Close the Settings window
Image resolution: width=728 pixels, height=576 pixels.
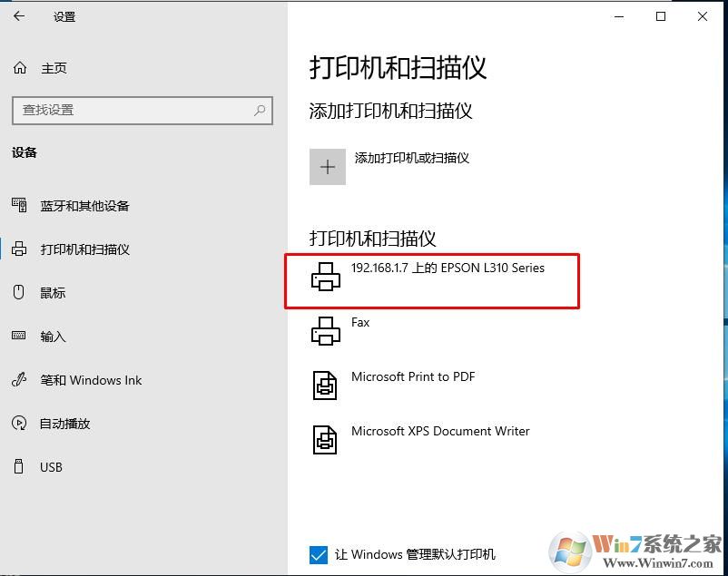703,16
